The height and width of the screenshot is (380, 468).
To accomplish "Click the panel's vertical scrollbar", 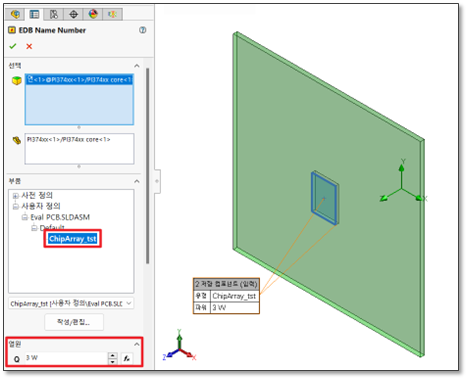I will click(x=147, y=166).
